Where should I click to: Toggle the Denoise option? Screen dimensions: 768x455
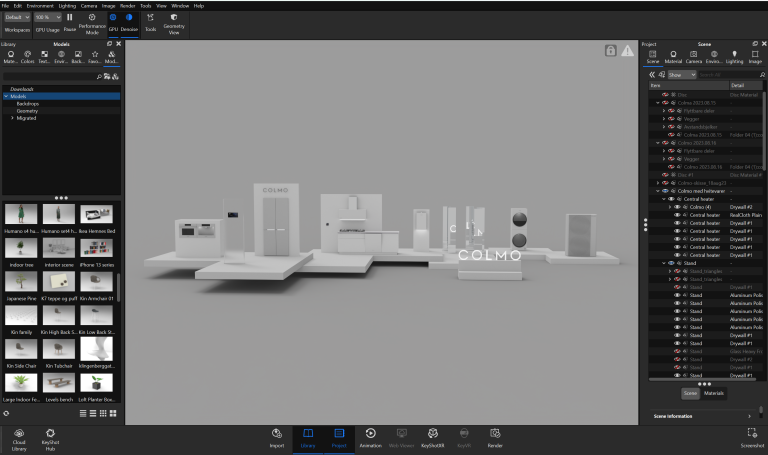pyautogui.click(x=130, y=18)
